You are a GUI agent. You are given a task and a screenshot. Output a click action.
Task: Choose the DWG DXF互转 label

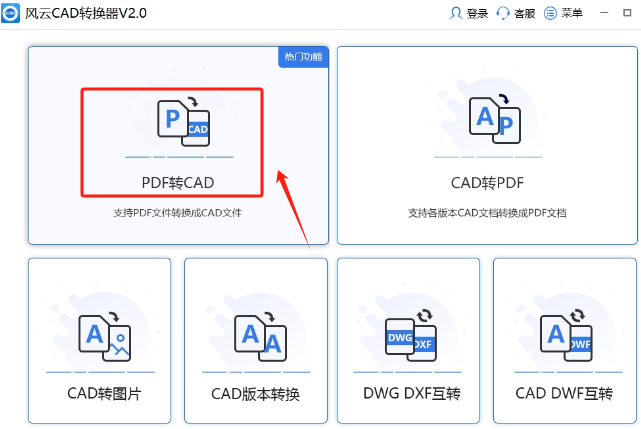coord(412,393)
